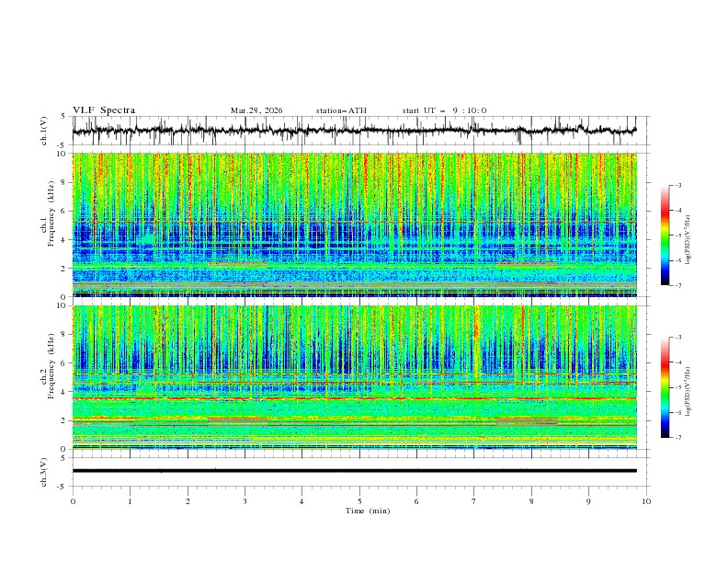Viewport: 728px width, 563px height.
Task: Click the ch.1 waveform trace panel
Action: coord(360,131)
